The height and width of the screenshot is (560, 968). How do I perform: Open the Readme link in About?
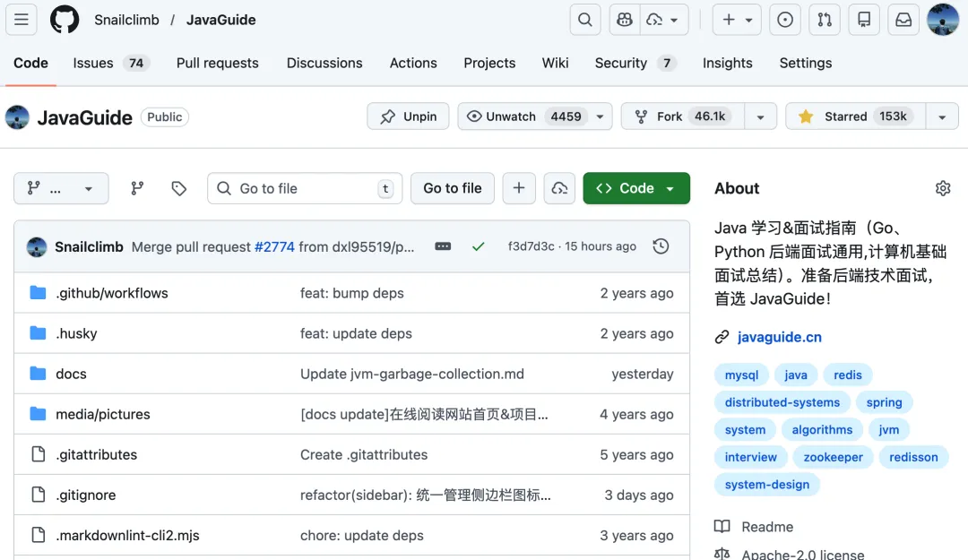(x=766, y=527)
